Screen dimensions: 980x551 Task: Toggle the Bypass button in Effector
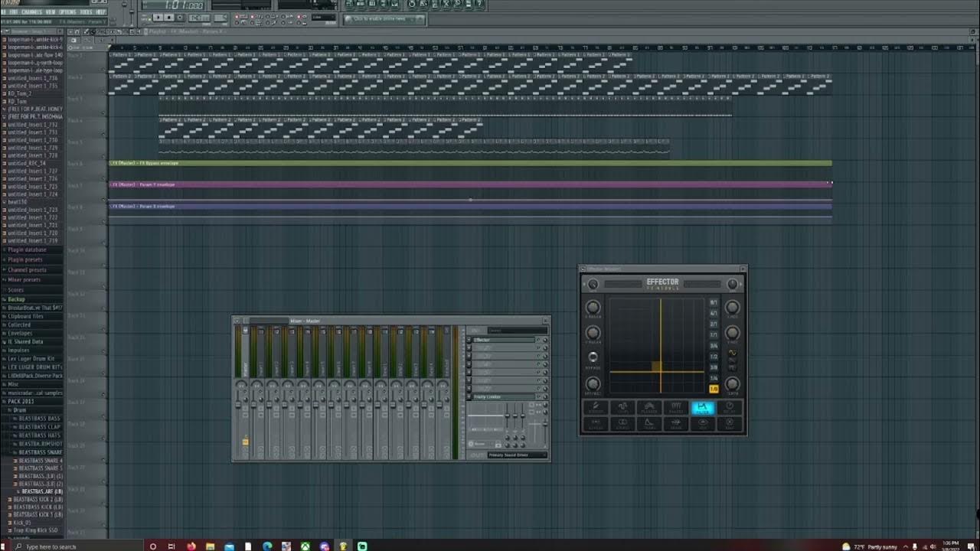pos(593,357)
